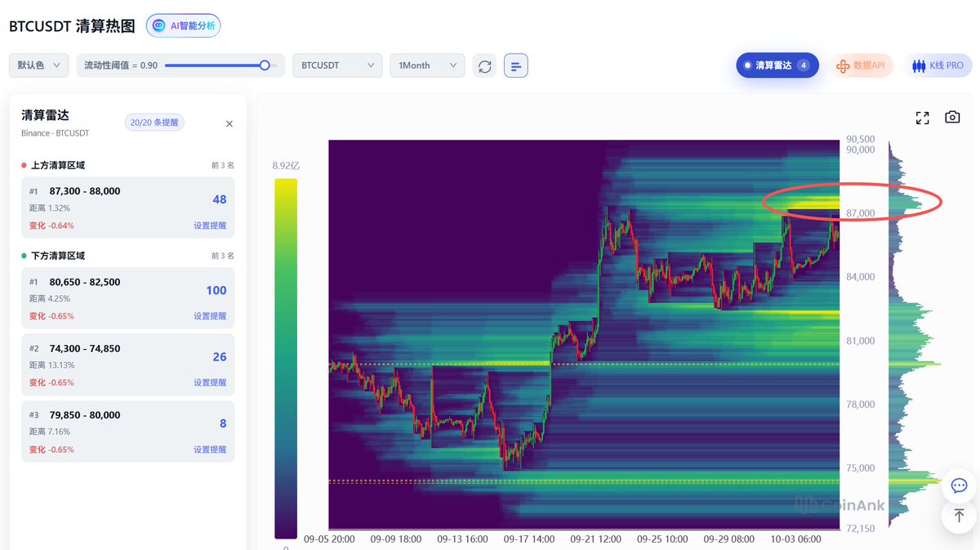Click the Binance · BTCUSDT subtitle
The height and width of the screenshot is (550, 980).
[x=55, y=133]
